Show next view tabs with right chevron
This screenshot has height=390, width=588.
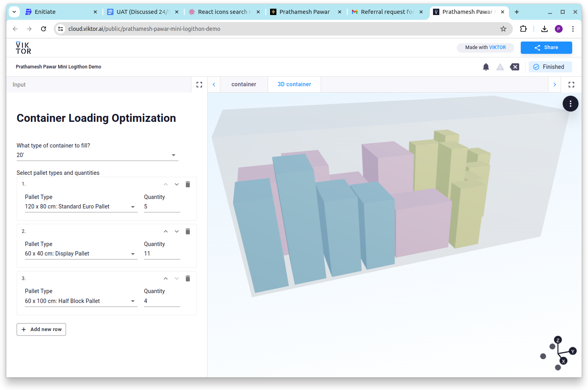(x=555, y=85)
